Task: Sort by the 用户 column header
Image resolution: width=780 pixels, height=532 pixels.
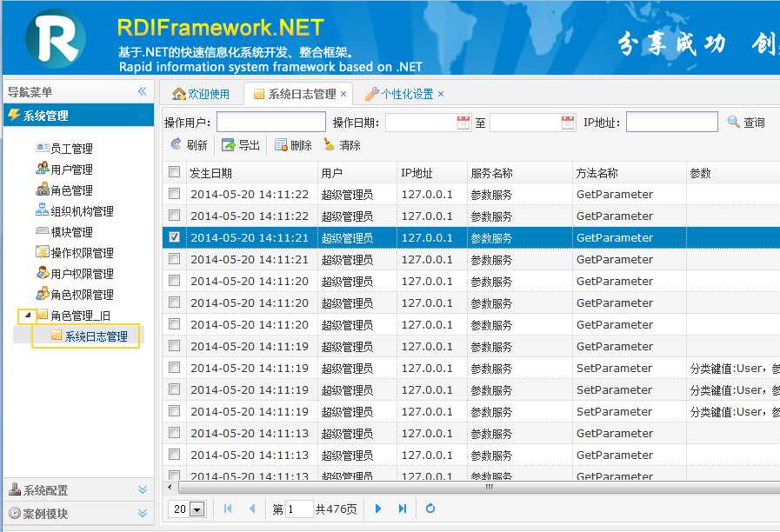Action: pyautogui.click(x=357, y=172)
